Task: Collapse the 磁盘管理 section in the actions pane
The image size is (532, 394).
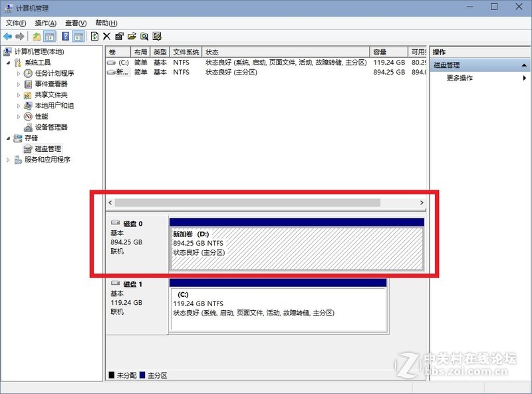Action: [x=525, y=65]
